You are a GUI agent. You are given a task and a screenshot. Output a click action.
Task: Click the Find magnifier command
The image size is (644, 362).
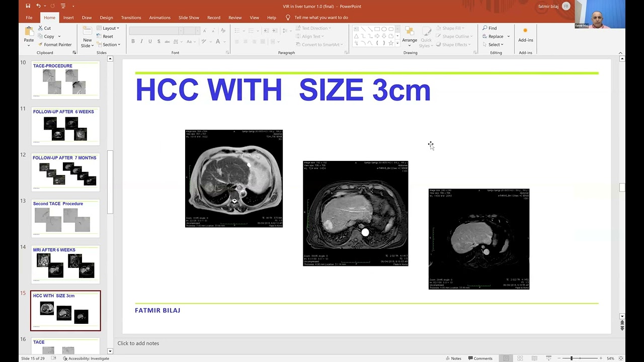point(490,28)
